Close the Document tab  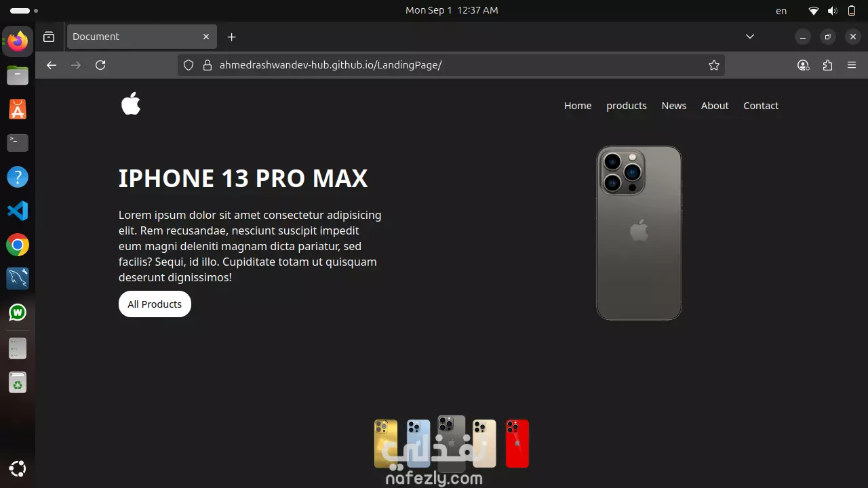[206, 37]
